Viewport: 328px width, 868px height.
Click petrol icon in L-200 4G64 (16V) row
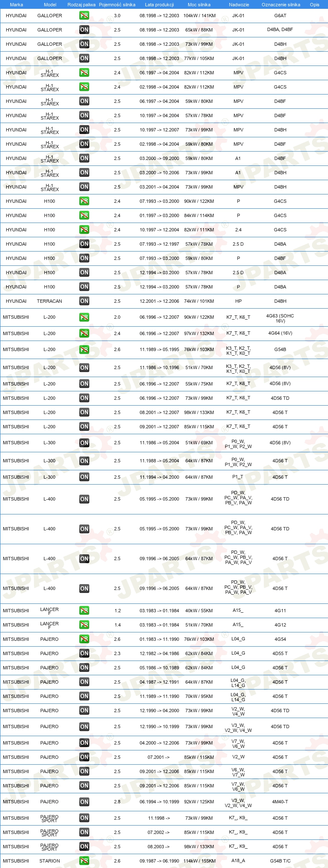click(x=84, y=333)
